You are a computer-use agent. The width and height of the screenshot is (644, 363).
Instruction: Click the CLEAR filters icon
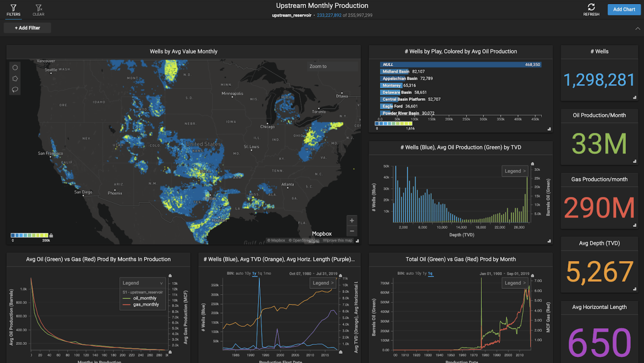(38, 7)
